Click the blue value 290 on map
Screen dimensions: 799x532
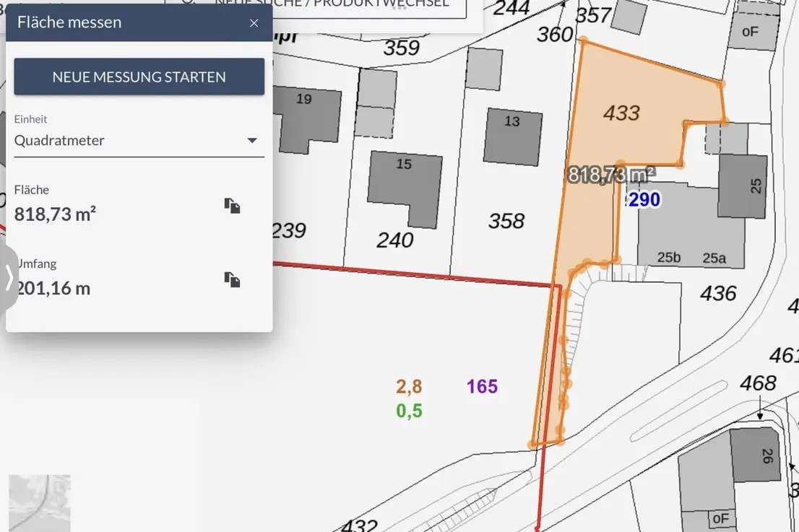coord(644,199)
